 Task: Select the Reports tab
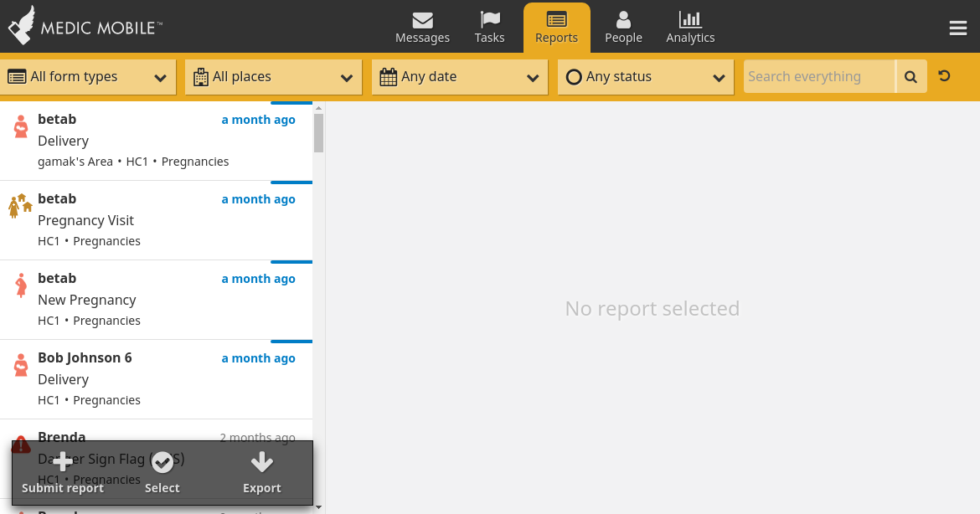click(556, 28)
